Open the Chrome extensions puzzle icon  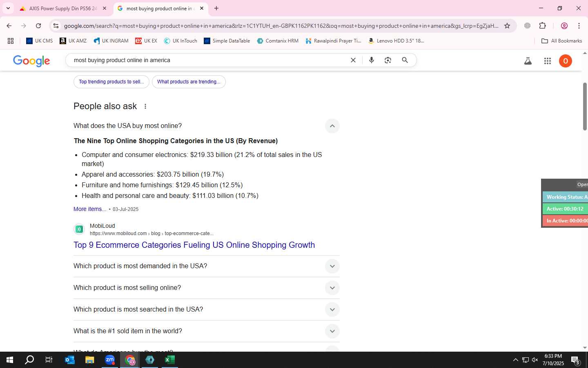click(542, 26)
